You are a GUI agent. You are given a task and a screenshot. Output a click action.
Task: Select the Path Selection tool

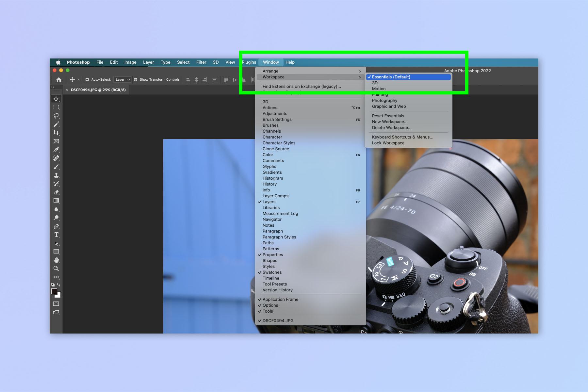[x=56, y=243]
